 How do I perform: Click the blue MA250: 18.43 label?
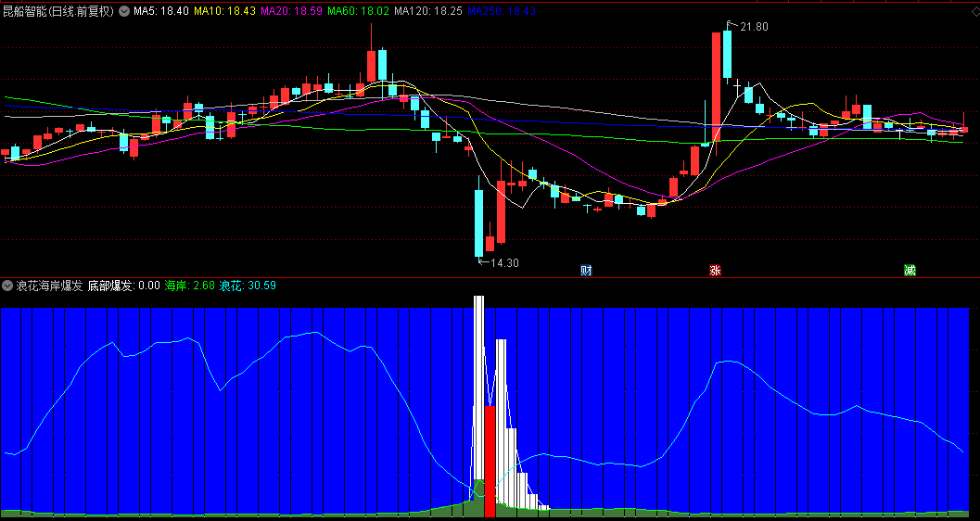point(502,10)
